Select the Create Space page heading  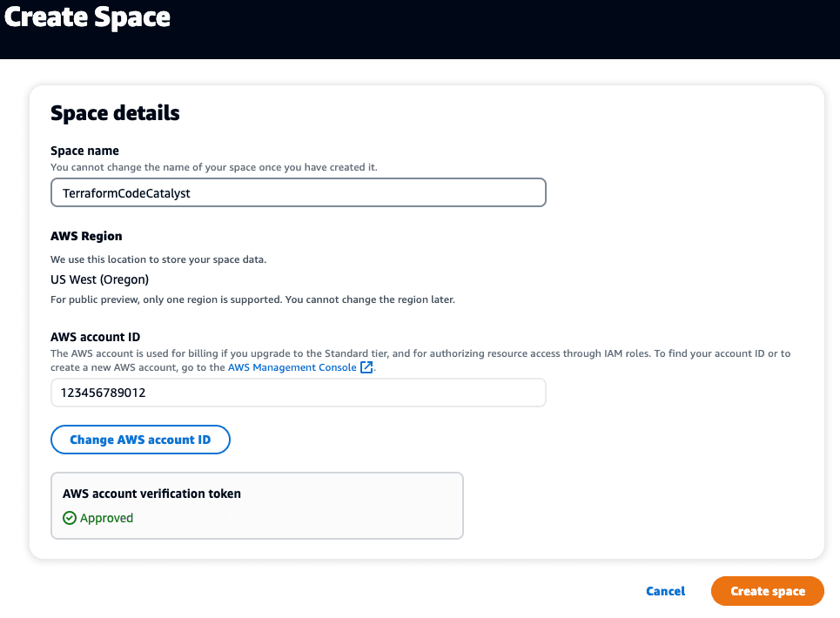[x=87, y=17]
